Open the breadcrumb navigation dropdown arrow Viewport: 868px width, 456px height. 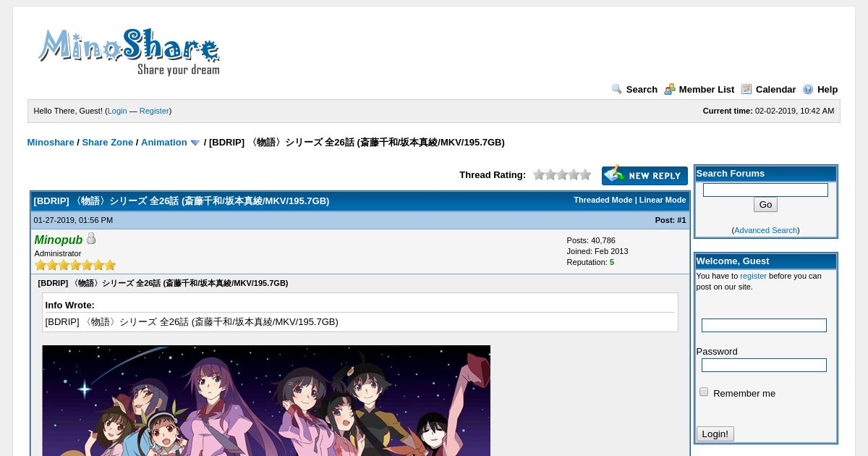tap(195, 143)
